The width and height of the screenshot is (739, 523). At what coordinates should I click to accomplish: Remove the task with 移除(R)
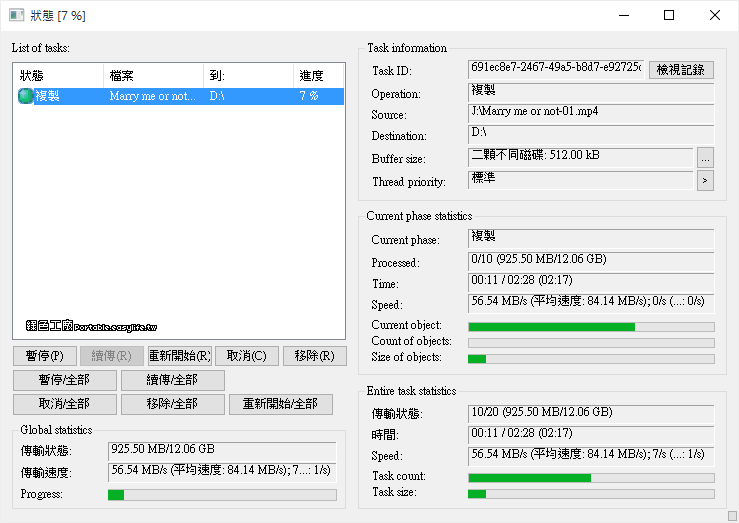315,356
